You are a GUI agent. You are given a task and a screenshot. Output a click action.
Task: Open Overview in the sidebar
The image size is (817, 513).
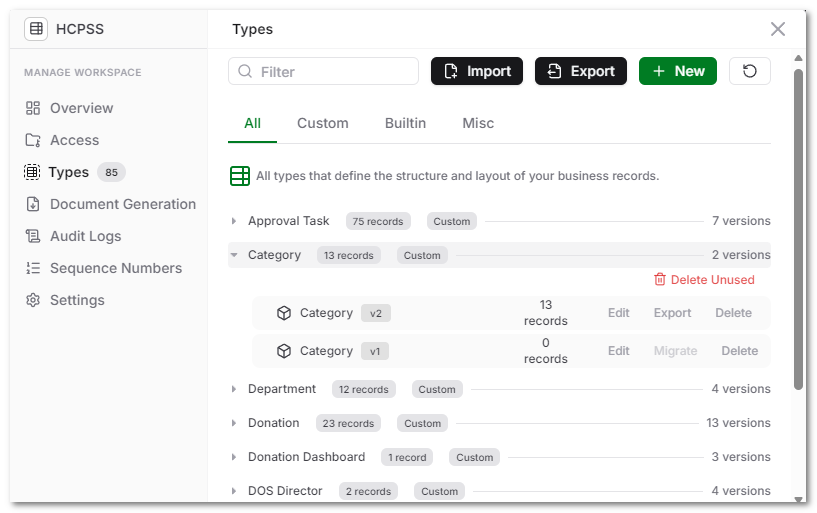81,108
